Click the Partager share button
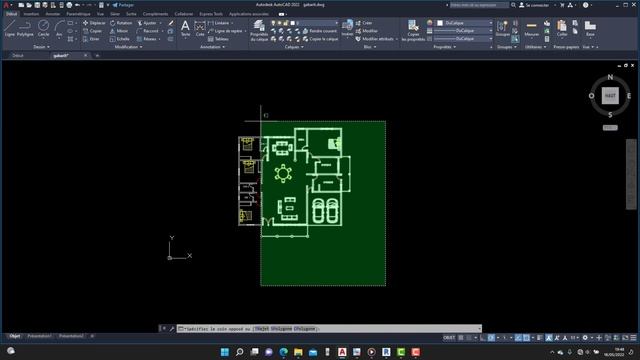Viewport: 640px width, 360px height. click(123, 5)
